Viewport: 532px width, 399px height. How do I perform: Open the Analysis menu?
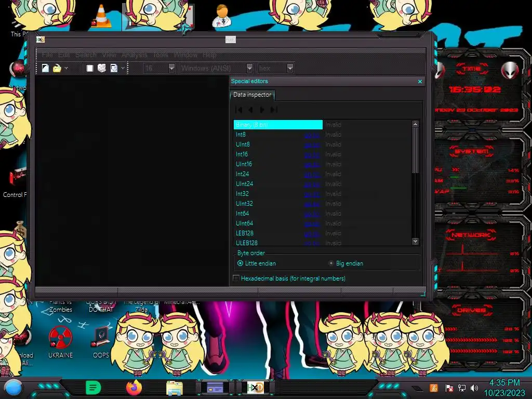[135, 55]
